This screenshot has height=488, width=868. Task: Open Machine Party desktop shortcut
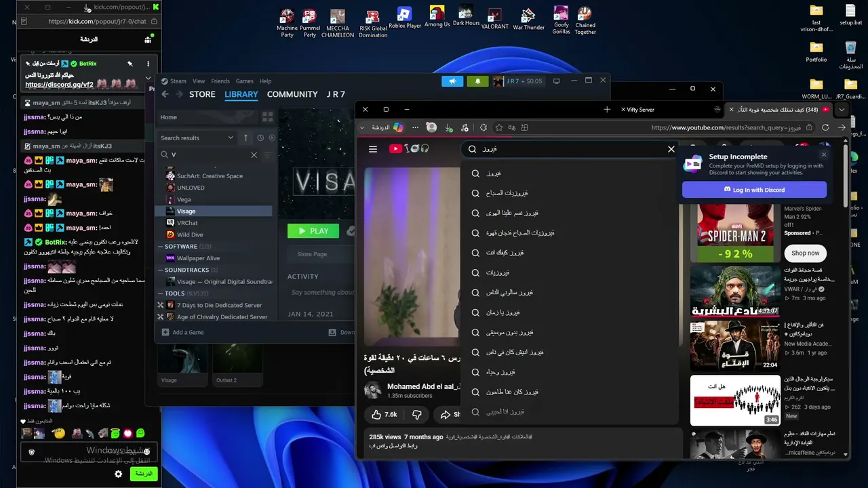coord(287,22)
